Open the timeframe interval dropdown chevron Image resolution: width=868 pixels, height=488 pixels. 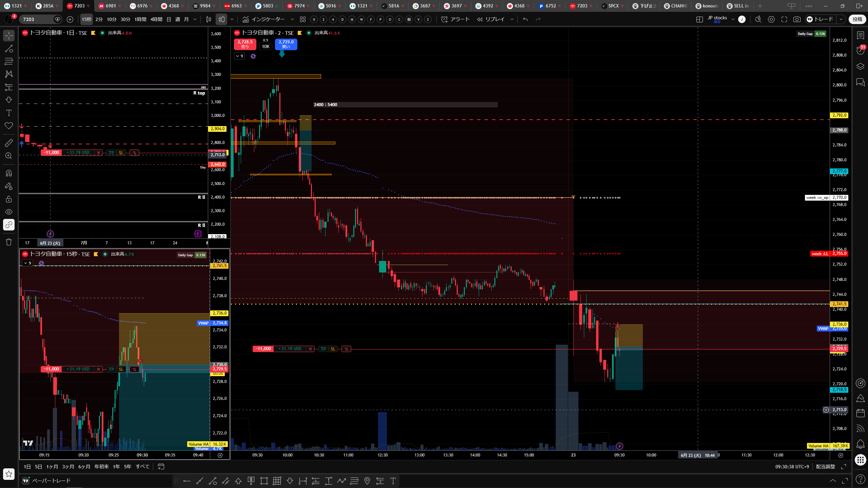(195, 19)
